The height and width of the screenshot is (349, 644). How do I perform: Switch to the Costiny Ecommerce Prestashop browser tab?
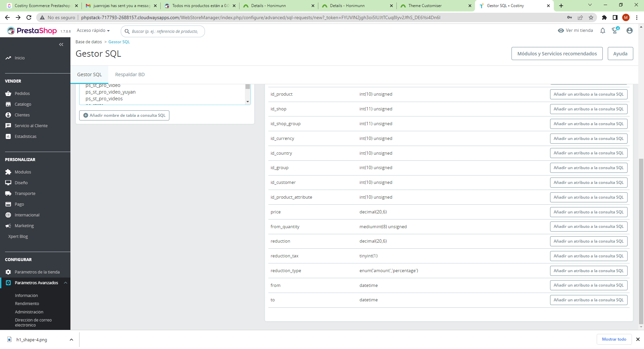pyautogui.click(x=42, y=6)
